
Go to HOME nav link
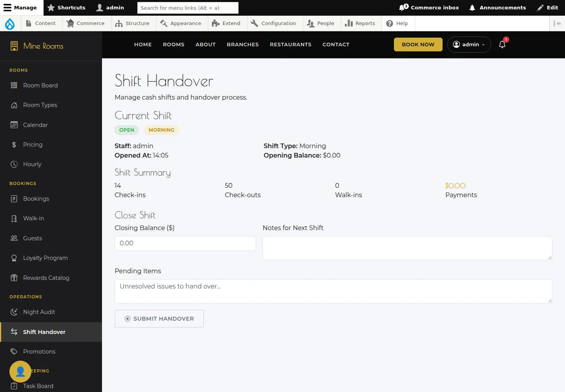click(x=143, y=45)
